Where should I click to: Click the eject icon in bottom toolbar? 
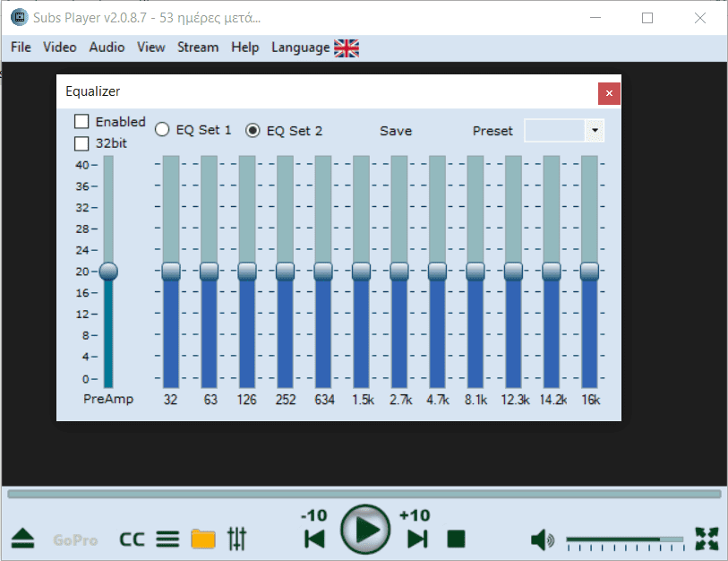pyautogui.click(x=22, y=539)
